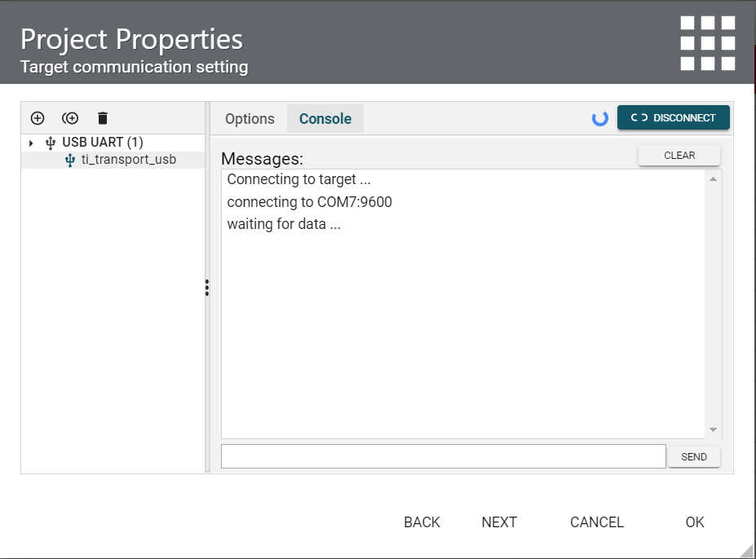Select the ti_transport_usb tree item
The height and width of the screenshot is (559, 756).
(x=128, y=160)
